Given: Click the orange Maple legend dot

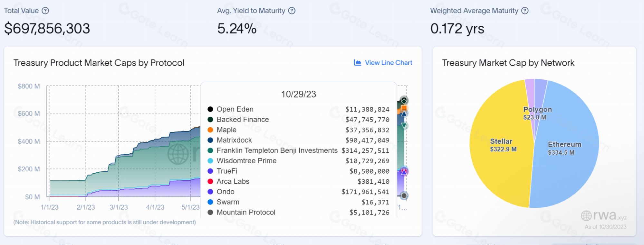Looking at the screenshot, I should coord(210,130).
